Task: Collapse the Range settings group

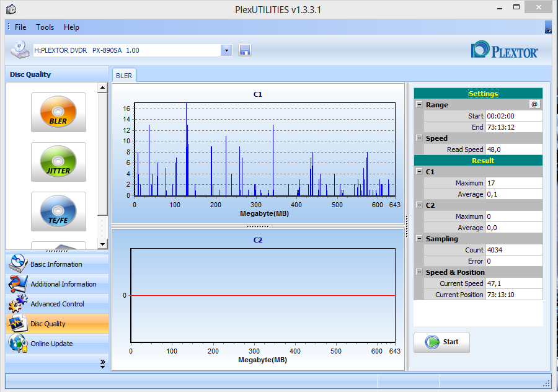Action: point(419,105)
